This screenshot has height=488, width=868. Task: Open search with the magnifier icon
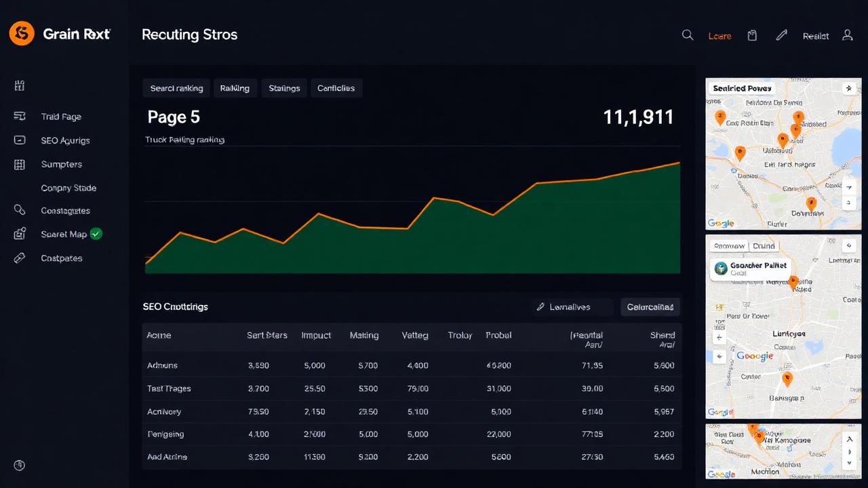click(x=688, y=35)
